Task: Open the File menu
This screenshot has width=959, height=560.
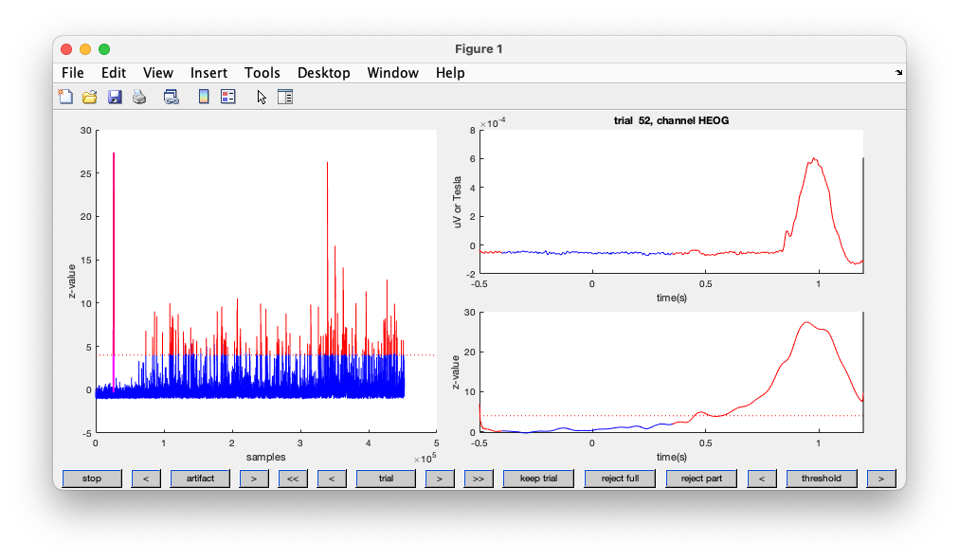Action: point(72,73)
